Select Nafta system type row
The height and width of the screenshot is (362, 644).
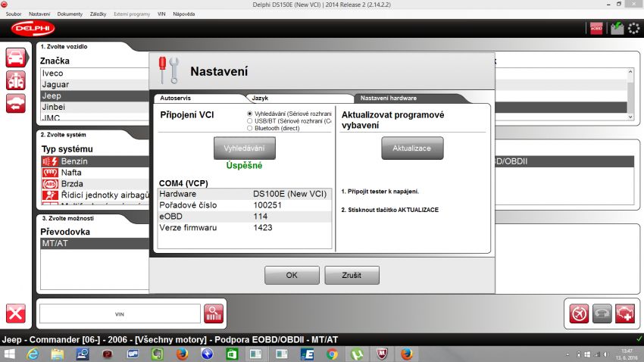coord(95,173)
